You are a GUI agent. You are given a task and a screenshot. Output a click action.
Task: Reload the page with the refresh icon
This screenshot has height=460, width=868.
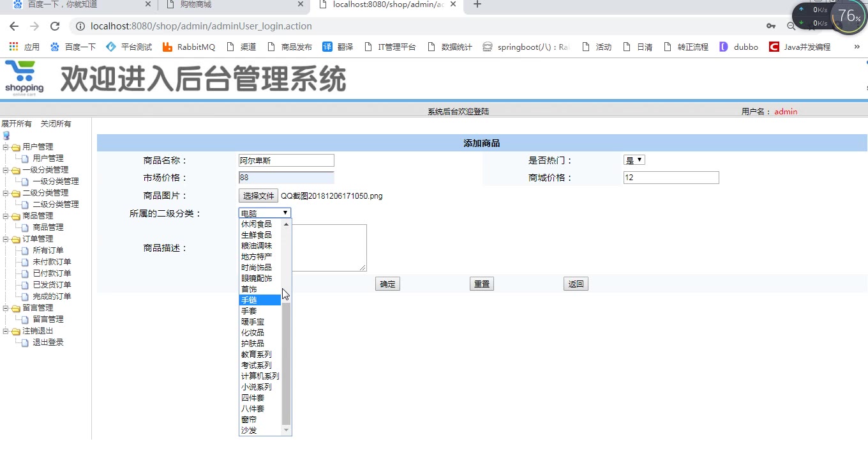coord(55,26)
